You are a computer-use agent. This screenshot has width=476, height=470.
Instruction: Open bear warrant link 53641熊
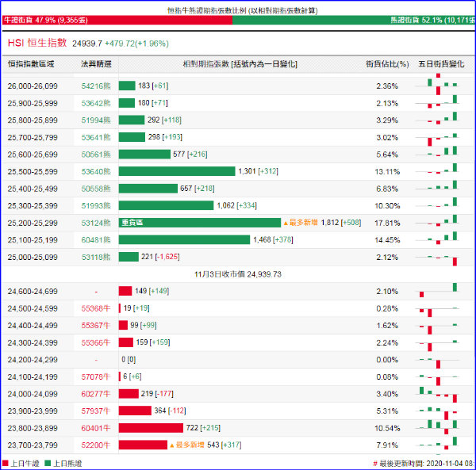(96, 138)
